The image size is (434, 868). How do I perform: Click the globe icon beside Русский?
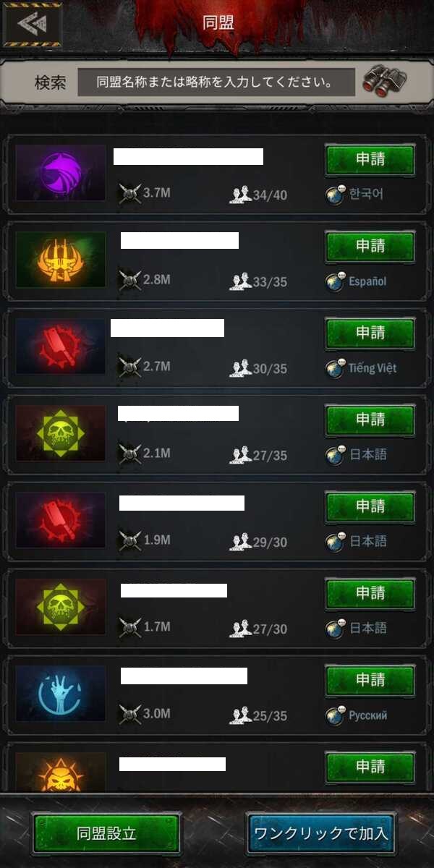335,715
